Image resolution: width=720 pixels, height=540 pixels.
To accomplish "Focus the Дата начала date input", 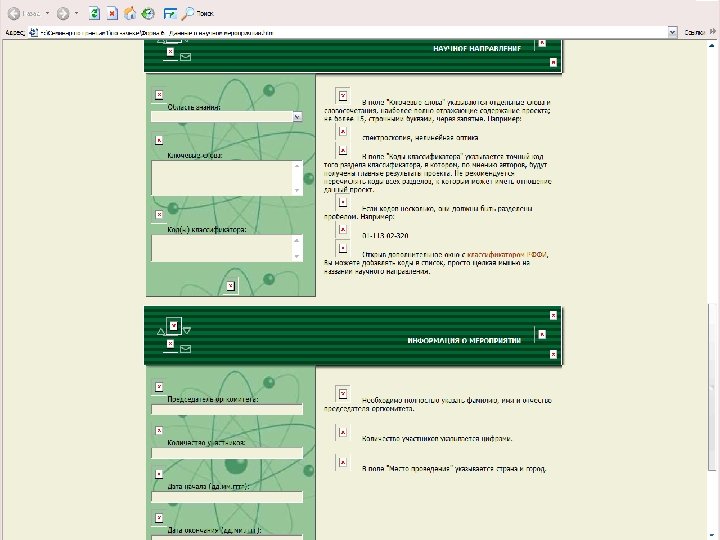I will coord(227,497).
